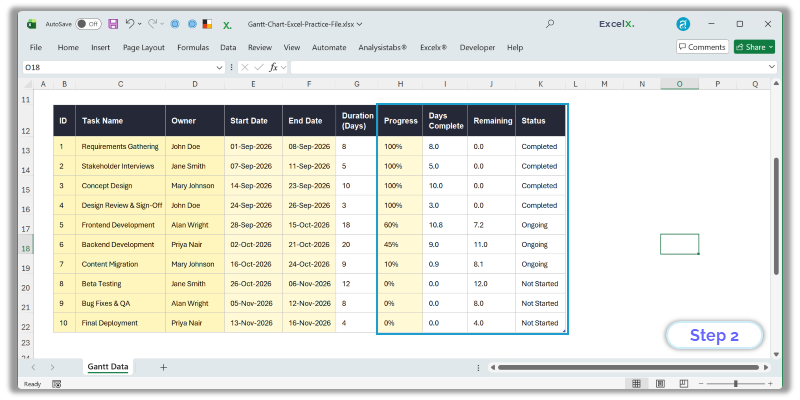The image size is (800, 400).
Task: Open the View ribbon tab
Action: [292, 47]
